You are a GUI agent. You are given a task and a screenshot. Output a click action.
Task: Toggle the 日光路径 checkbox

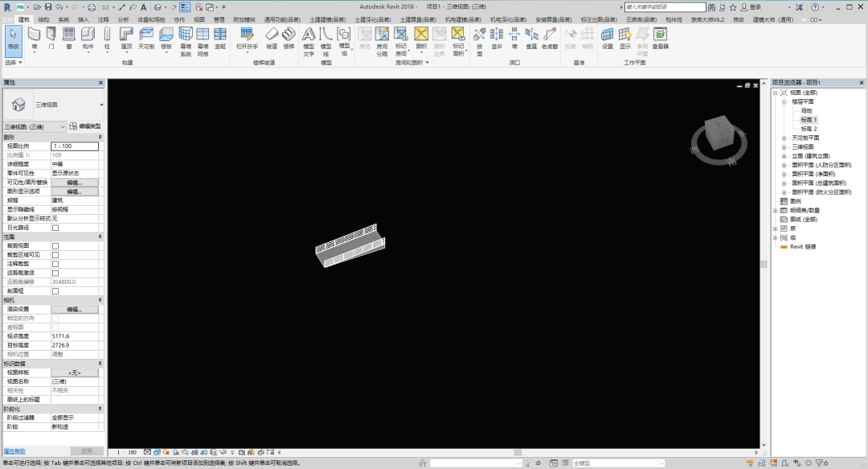point(55,228)
